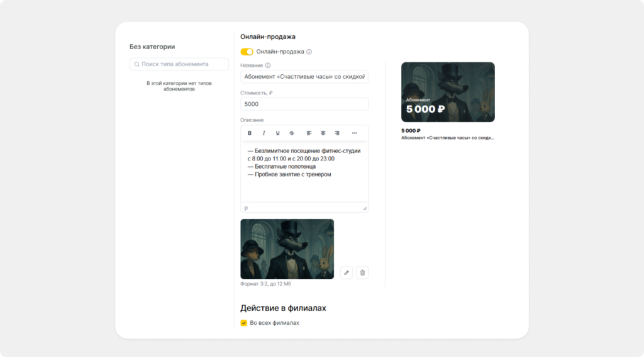Click the info icon beside Название label
The image size is (644, 357).
(x=268, y=65)
